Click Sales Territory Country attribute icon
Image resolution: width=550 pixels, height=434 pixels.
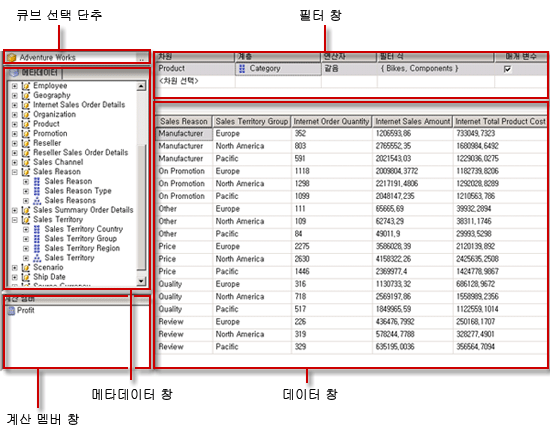(x=37, y=229)
